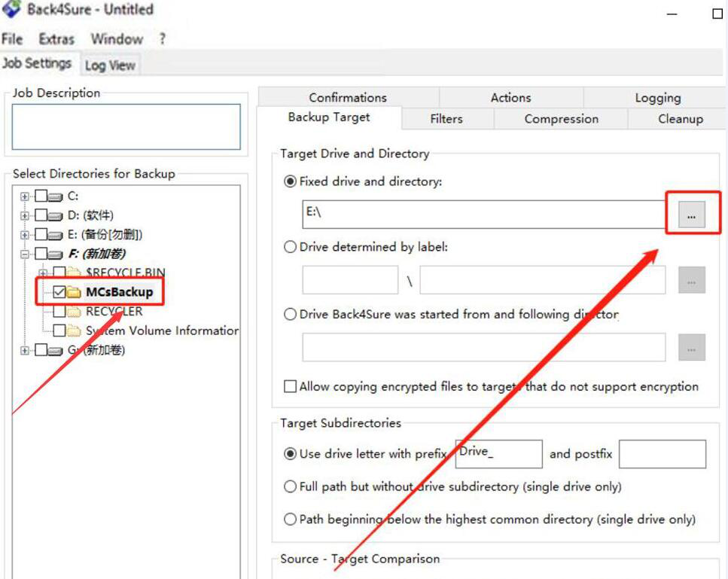
Task: Select System Volume Information folder name
Action: (x=162, y=331)
